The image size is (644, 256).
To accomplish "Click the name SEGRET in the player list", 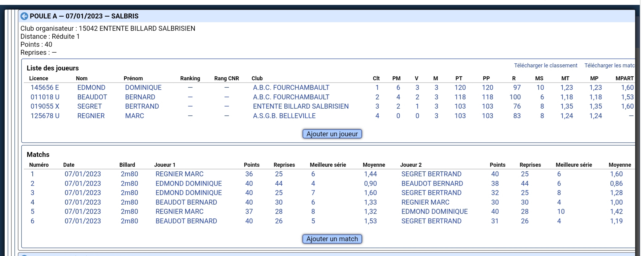I will click(89, 106).
